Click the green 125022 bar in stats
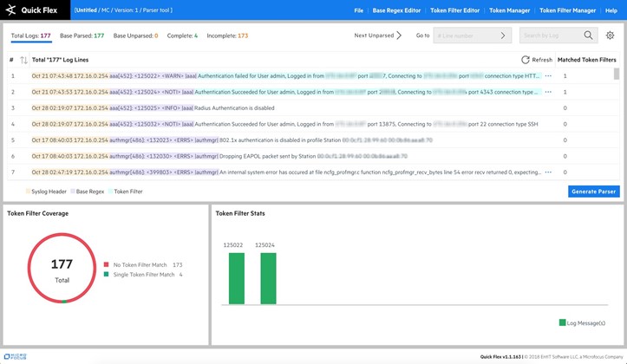 [x=237, y=278]
